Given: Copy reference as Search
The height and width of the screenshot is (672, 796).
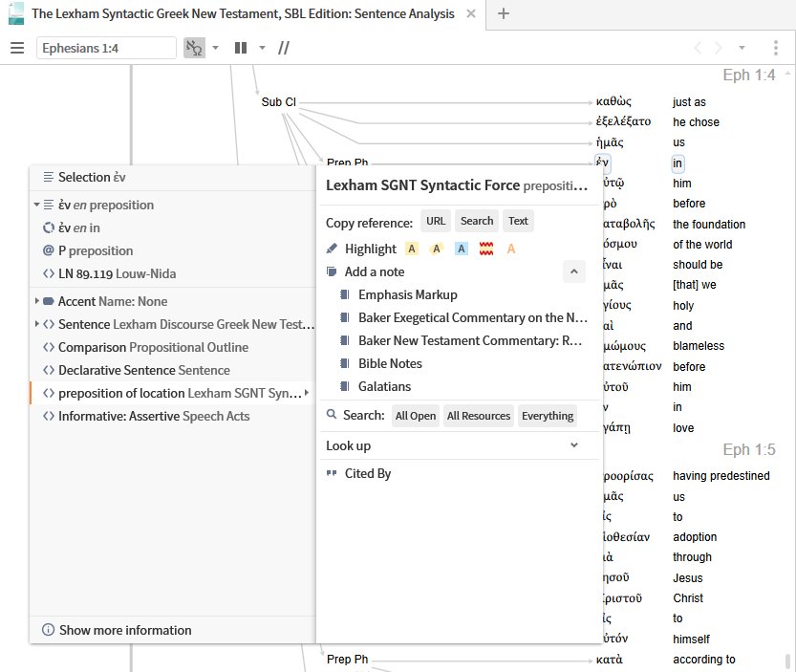Looking at the screenshot, I should 477,221.
